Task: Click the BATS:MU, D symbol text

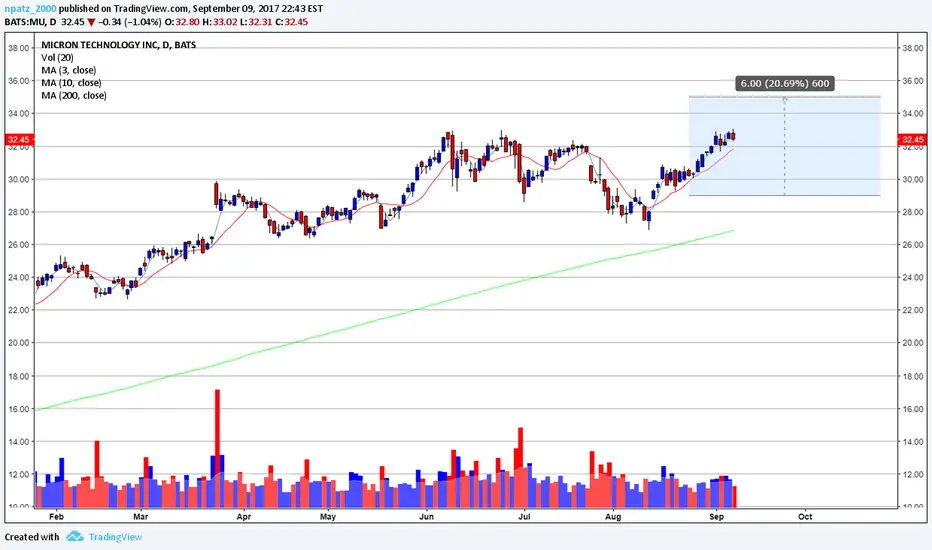Action: point(30,22)
